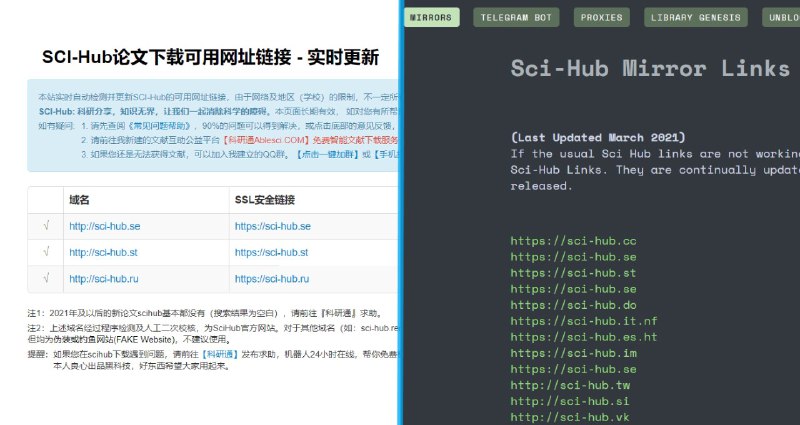This screenshot has width=800, height=425.
Task: Click https://sci-hub.st in the SSL table column
Action: tap(272, 252)
